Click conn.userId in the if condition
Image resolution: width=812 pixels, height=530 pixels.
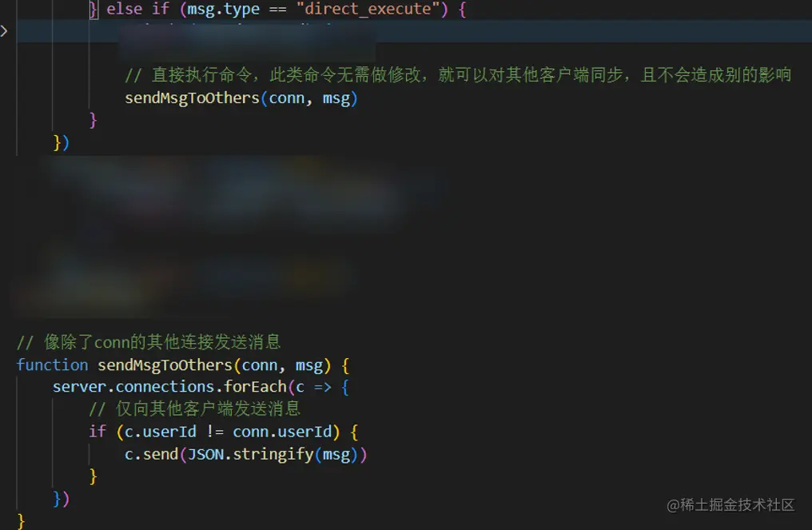(282, 432)
